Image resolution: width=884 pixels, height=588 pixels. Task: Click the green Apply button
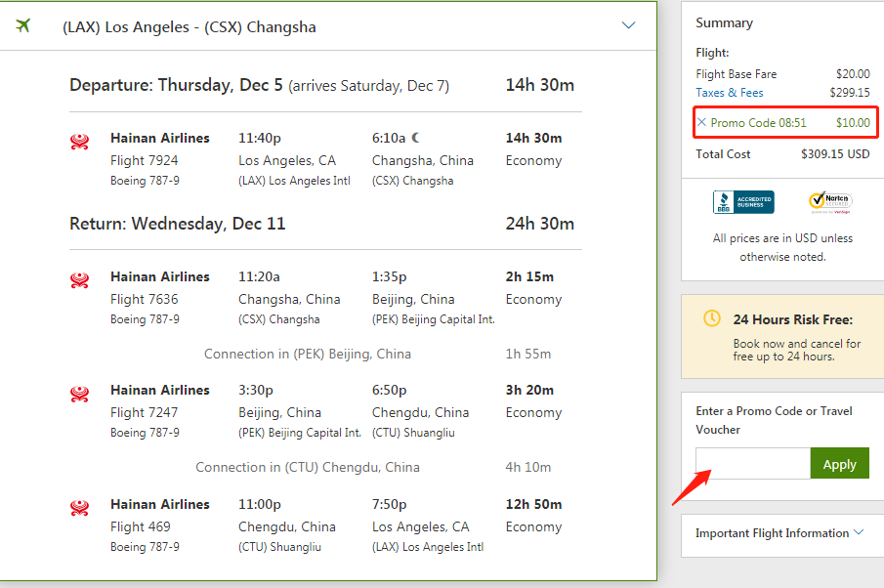(x=839, y=463)
